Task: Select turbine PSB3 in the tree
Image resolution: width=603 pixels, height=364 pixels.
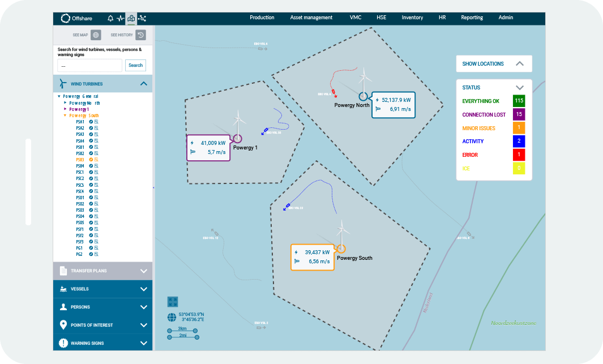Action: 80,160
